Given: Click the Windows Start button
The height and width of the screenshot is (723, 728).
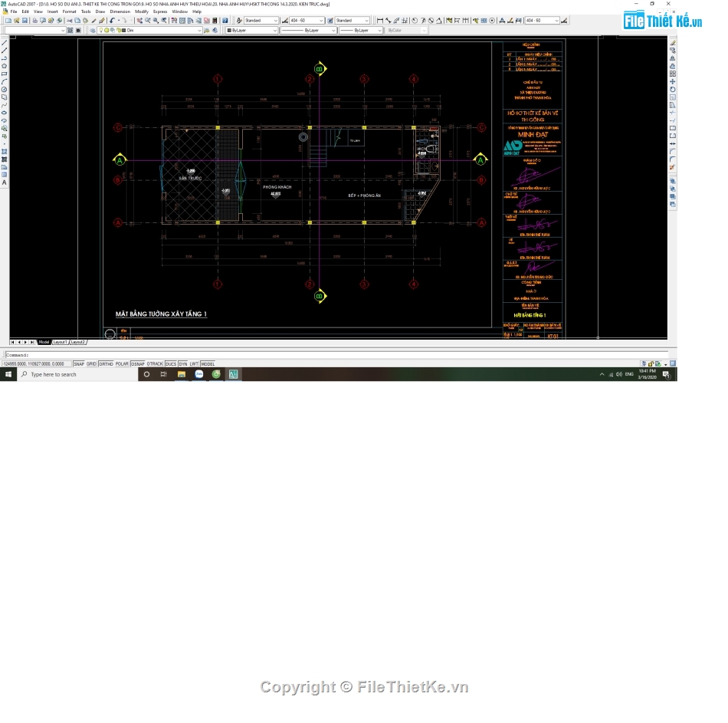Looking at the screenshot, I should coord(8,374).
